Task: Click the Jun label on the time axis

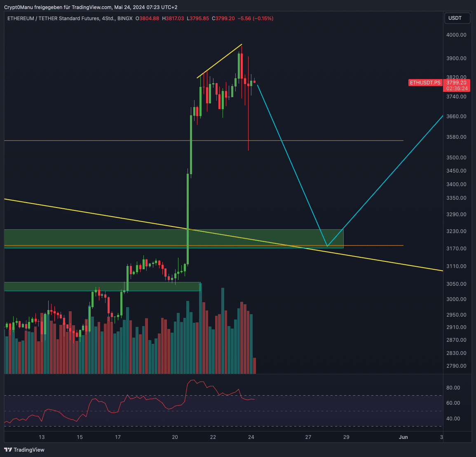Action: (403, 437)
